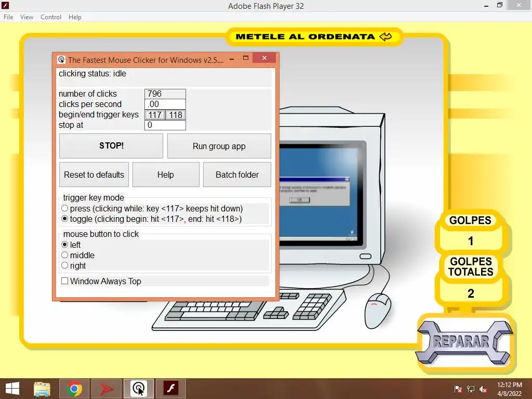Open Google Chrome from the taskbar
Image resolution: width=532 pixels, height=399 pixels.
74,389
